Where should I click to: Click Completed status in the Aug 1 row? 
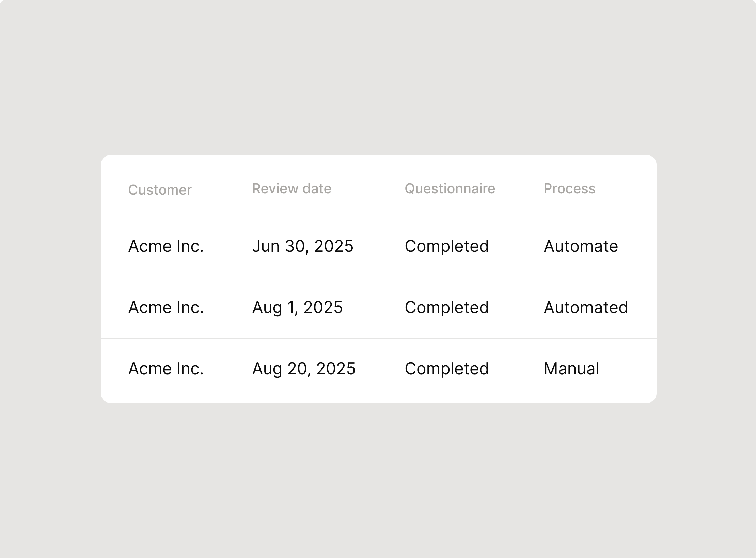pos(446,307)
